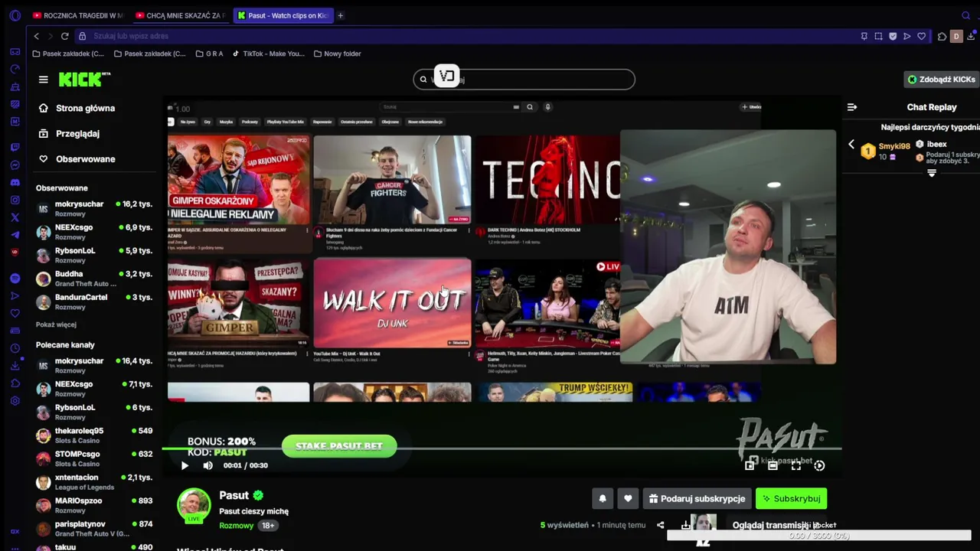Click the send/flow arrow icon in address bar
The height and width of the screenshot is (551, 980).
(x=907, y=36)
